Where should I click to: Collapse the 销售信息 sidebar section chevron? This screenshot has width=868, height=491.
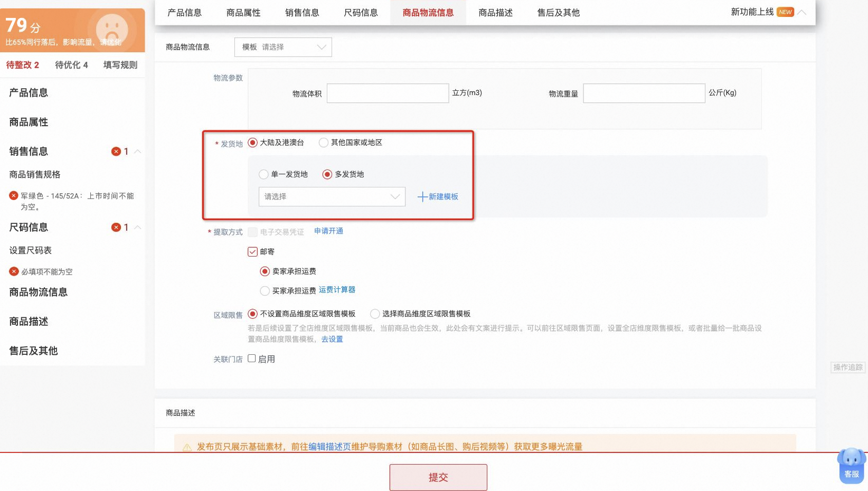click(x=138, y=152)
